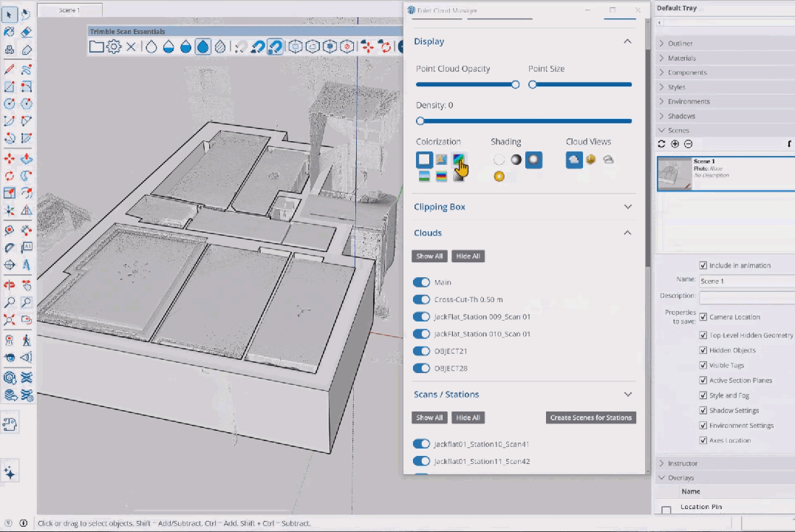
Task: Click Create Scenes for Stations button
Action: coord(590,417)
